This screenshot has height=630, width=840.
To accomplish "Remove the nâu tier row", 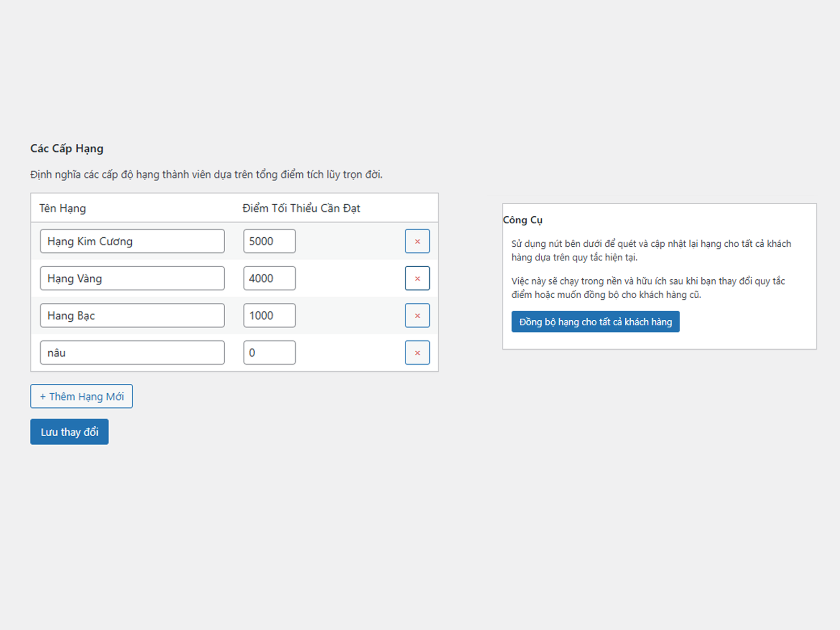I will (417, 353).
